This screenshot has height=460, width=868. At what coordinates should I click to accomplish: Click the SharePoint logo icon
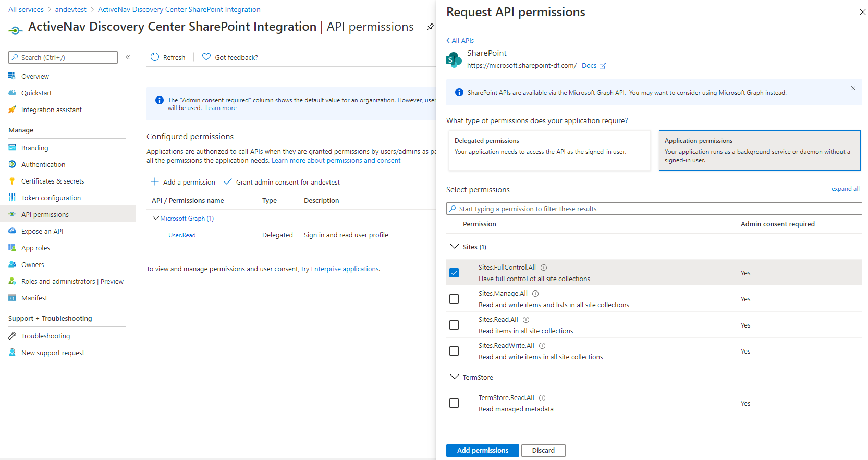tap(454, 59)
